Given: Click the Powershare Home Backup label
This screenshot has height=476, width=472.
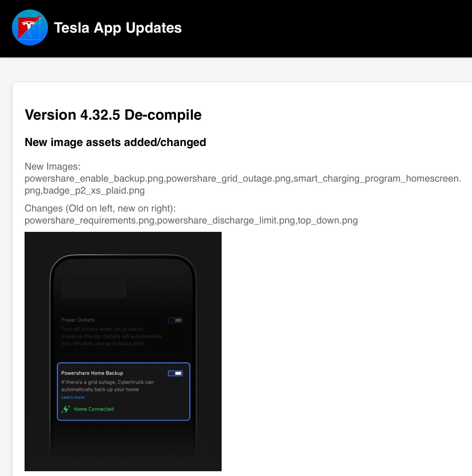Looking at the screenshot, I should [x=92, y=373].
